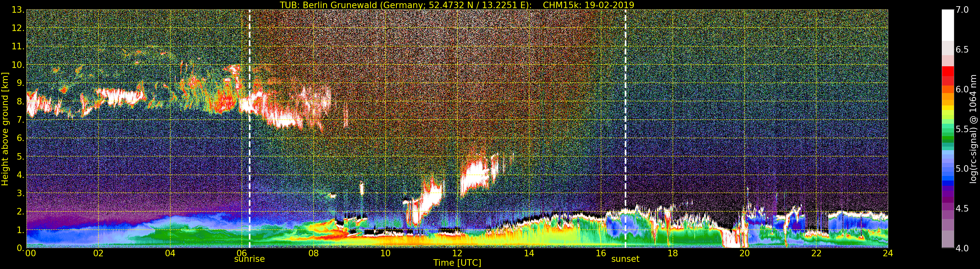The width and height of the screenshot is (980, 269).
Task: Click the time axis tick '08'
Action: (313, 253)
